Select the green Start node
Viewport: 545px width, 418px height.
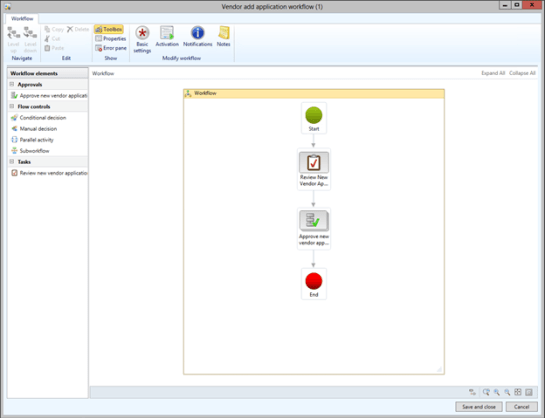[314, 118]
